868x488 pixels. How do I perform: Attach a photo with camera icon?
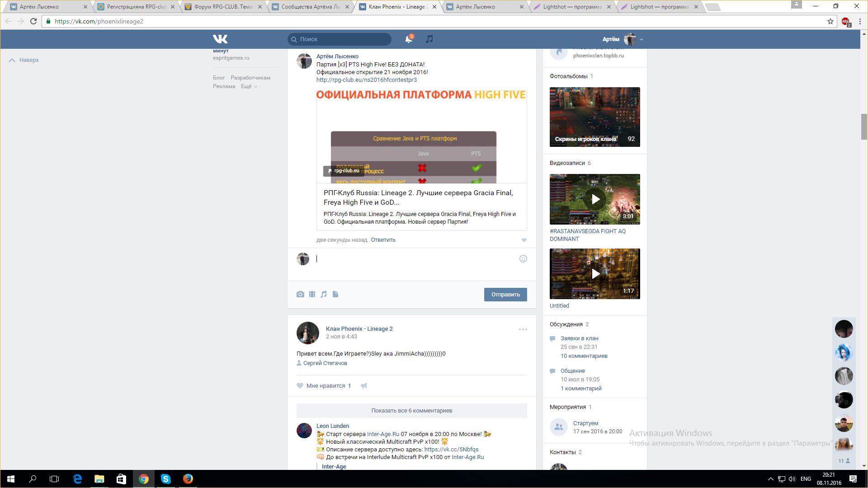click(x=300, y=294)
